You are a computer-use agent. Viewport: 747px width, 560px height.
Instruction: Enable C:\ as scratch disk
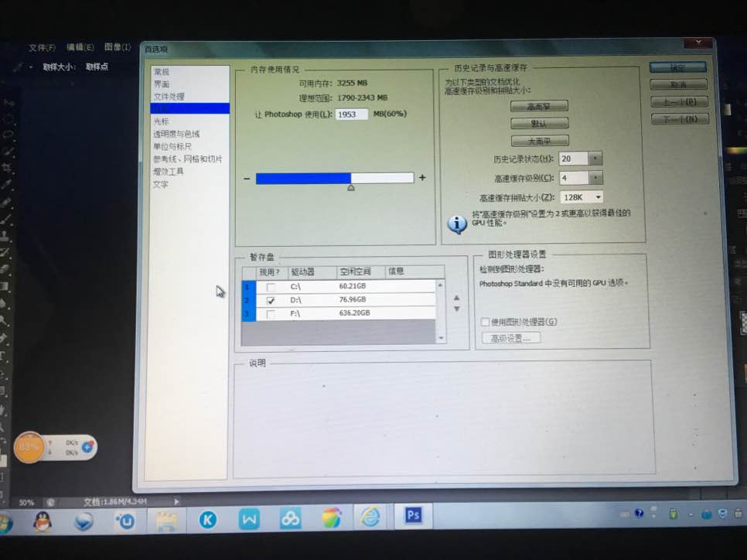[271, 287]
